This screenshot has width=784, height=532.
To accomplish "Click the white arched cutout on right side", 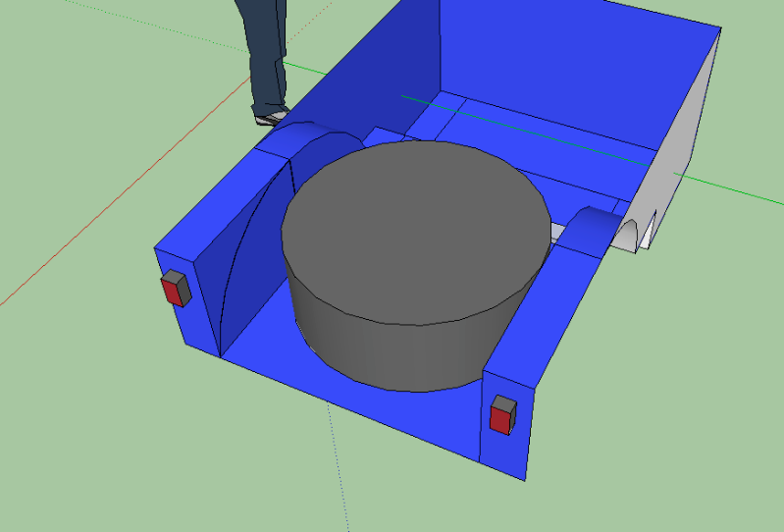I will tap(638, 233).
